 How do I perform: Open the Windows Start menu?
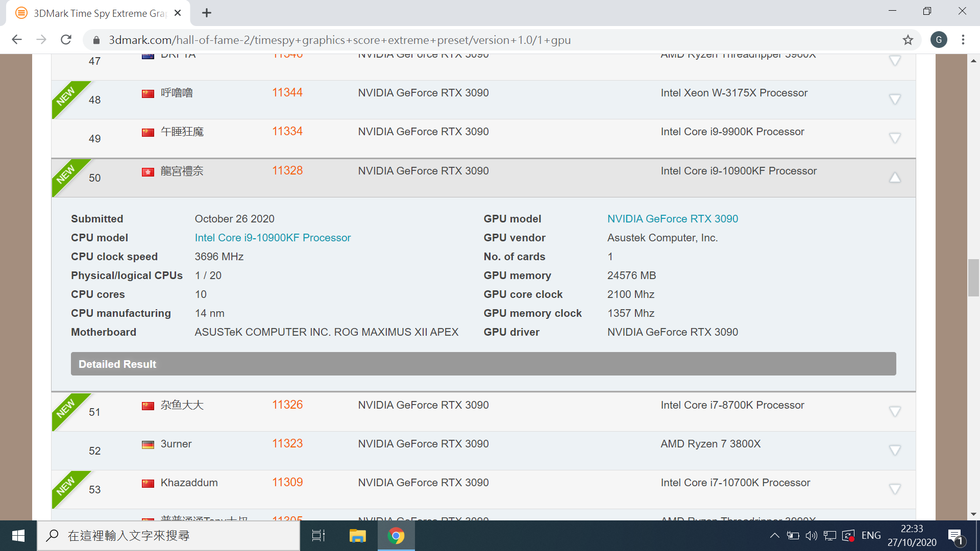click(18, 536)
